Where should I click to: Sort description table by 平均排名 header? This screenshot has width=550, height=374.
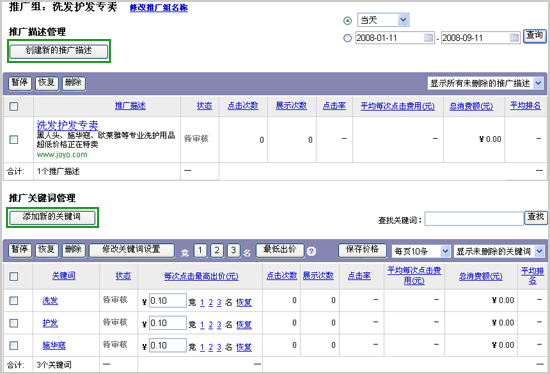[525, 106]
